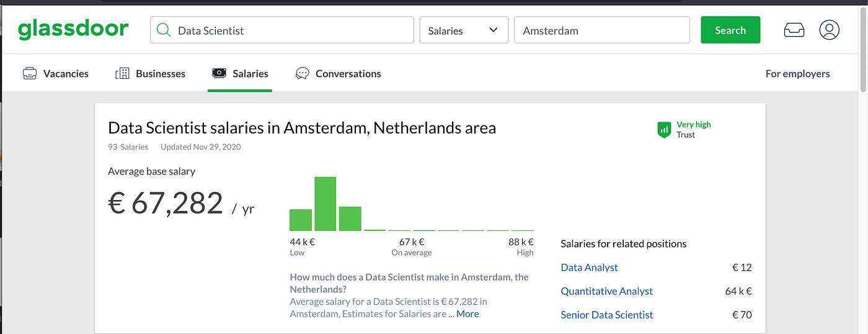Open the Salaries category dropdown
Image resolution: width=868 pixels, height=334 pixels.
pos(464,30)
